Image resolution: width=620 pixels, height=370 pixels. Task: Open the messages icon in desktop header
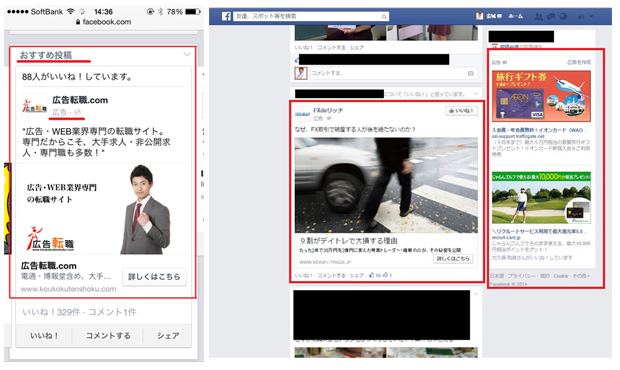coord(550,17)
